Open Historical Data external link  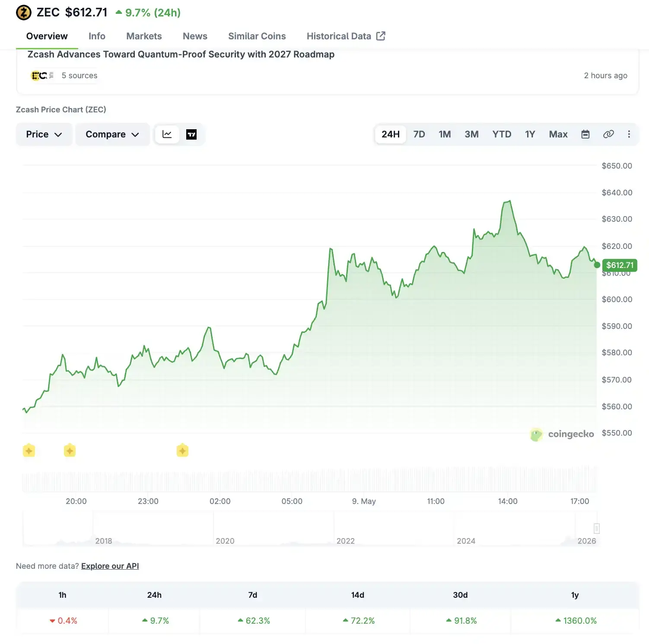346,36
